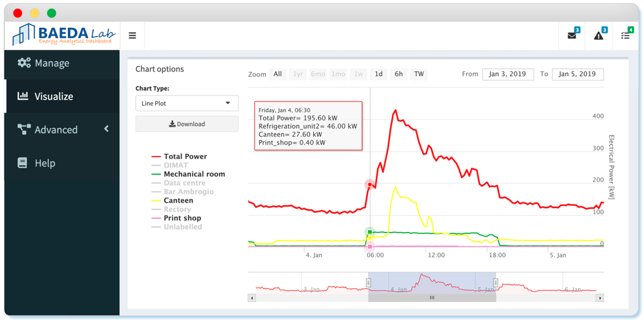Open the mail envelope notifications
Screen dimensions: 644x322
(x=572, y=36)
